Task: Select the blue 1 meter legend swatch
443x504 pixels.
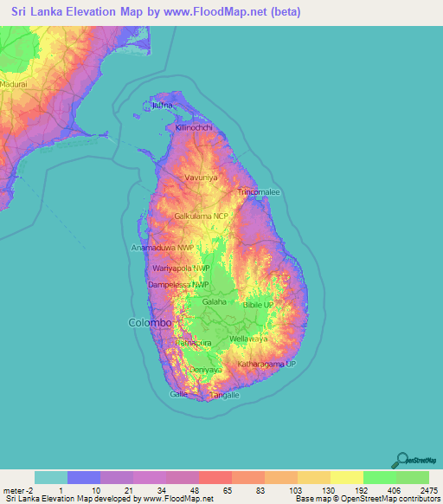Action: click(x=84, y=478)
